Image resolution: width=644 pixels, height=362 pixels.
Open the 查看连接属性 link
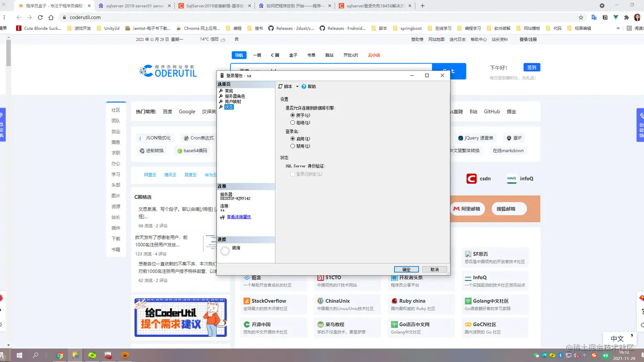[x=239, y=217]
